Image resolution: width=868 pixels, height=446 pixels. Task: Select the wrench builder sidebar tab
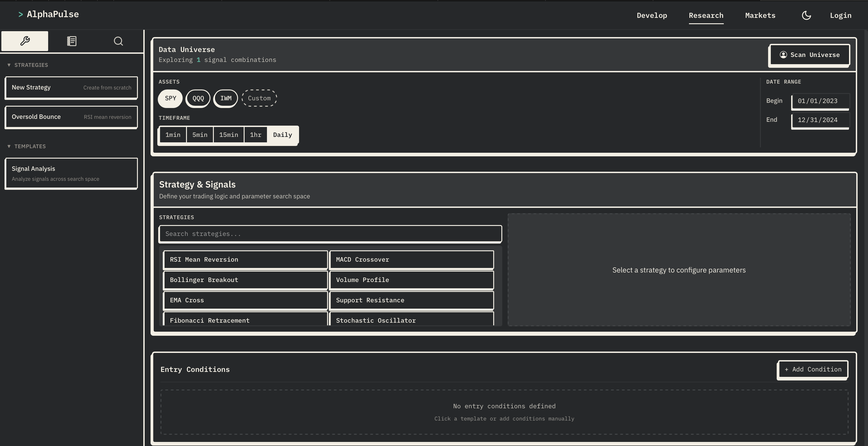tap(25, 41)
